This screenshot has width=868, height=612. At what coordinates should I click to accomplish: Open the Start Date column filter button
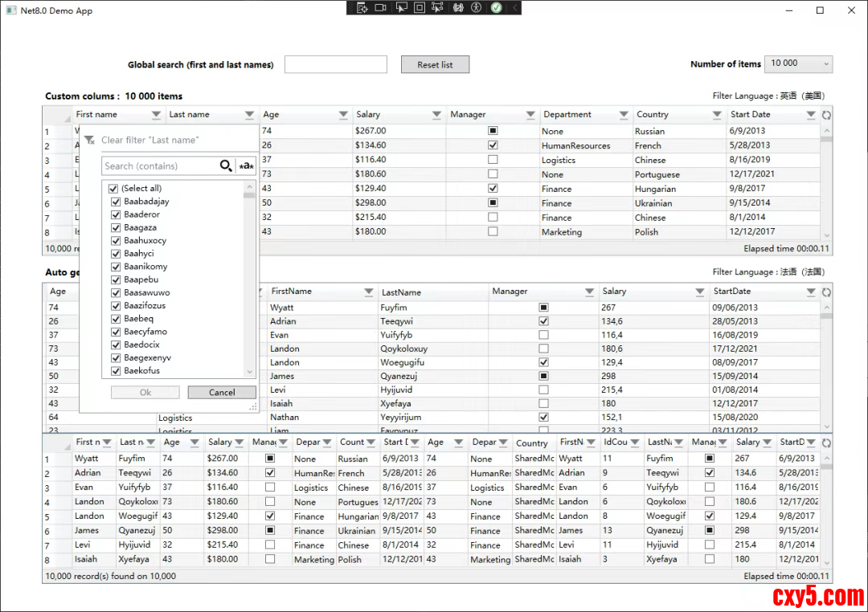click(x=811, y=115)
